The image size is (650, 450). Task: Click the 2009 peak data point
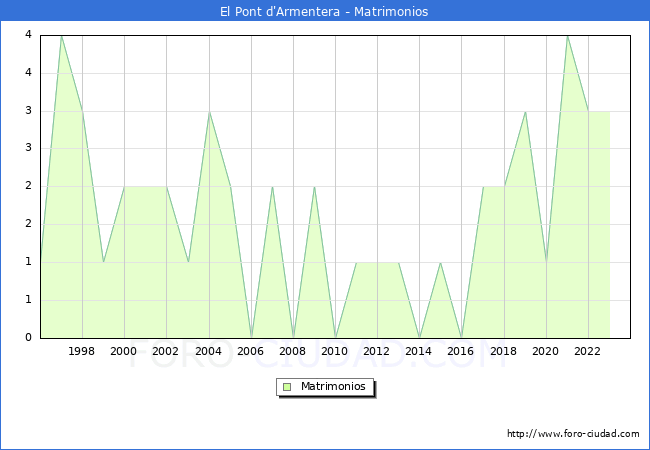tap(314, 186)
